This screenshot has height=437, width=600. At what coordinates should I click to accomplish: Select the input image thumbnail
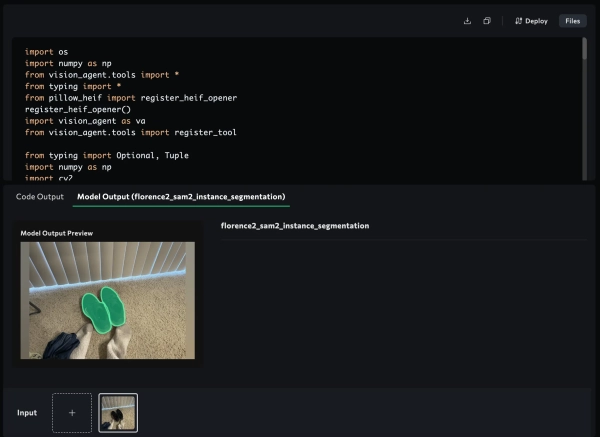pyautogui.click(x=118, y=412)
